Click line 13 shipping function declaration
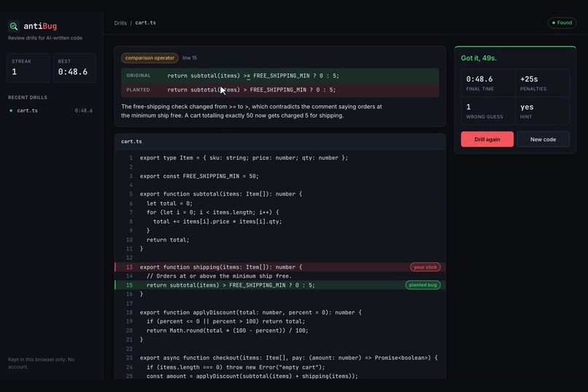The width and height of the screenshot is (588, 392). click(x=221, y=267)
